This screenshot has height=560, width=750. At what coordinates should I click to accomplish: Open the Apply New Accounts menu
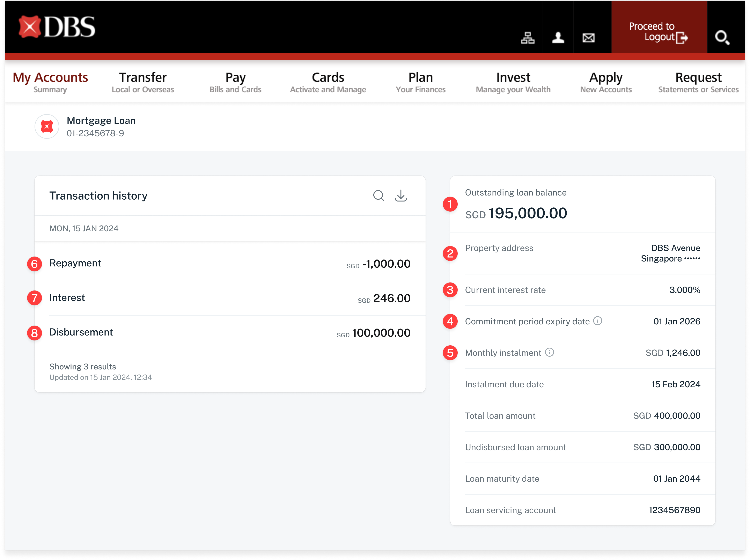(606, 82)
